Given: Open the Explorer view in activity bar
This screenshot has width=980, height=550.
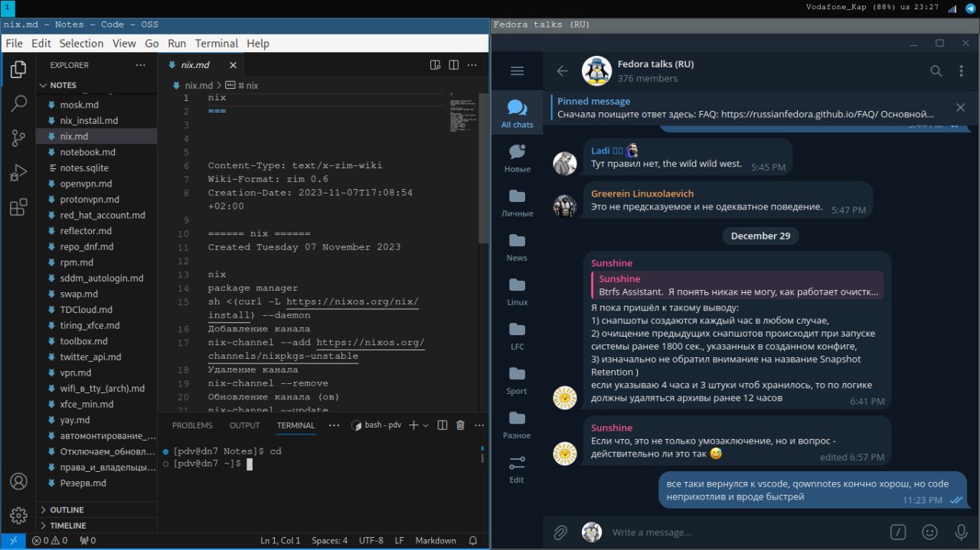Looking at the screenshot, I should (x=18, y=71).
